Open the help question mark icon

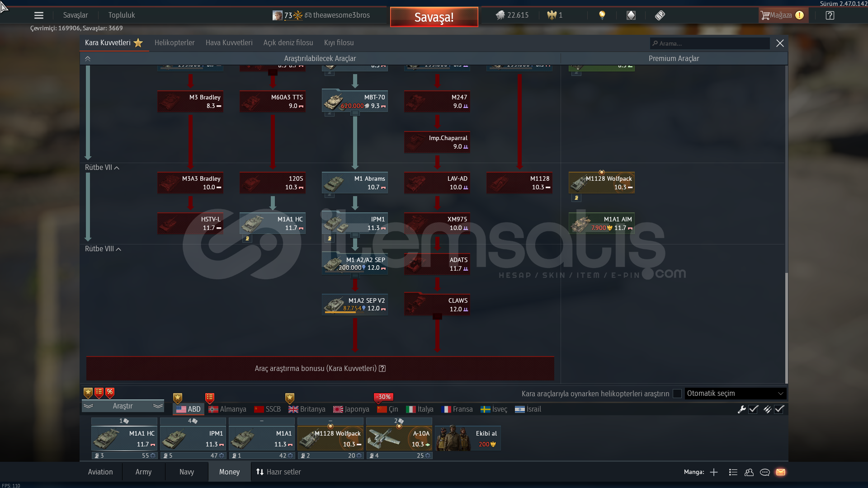pyautogui.click(x=830, y=15)
